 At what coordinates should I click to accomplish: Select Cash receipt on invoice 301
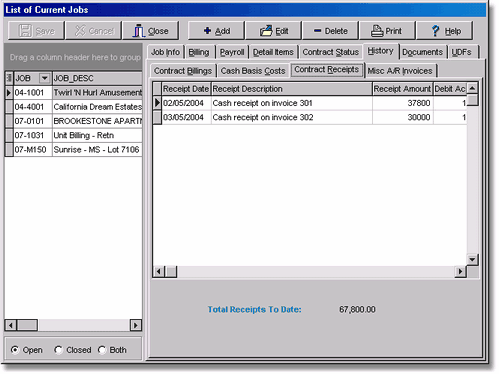click(x=292, y=103)
